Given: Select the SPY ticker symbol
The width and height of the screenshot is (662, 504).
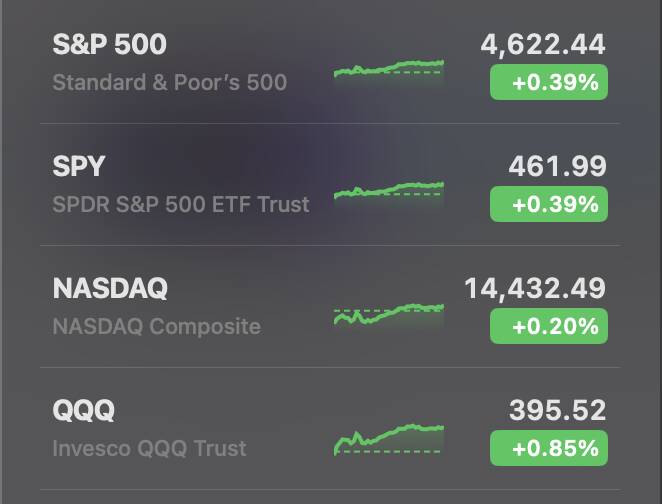Looking at the screenshot, I should click(79, 166).
